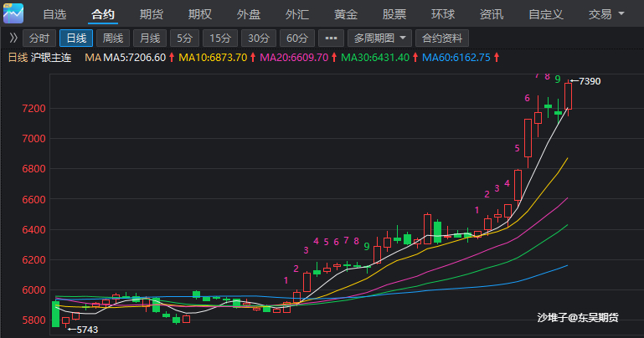Click the app logo chart icon
Image resolution: width=644 pixels, height=338 pixels.
tap(13, 13)
